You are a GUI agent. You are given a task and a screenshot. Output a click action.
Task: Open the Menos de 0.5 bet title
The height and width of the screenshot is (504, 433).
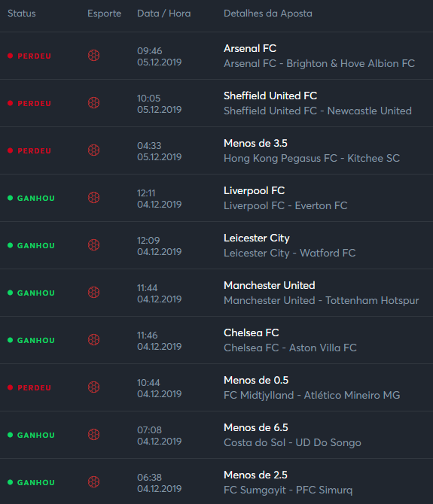tap(256, 380)
